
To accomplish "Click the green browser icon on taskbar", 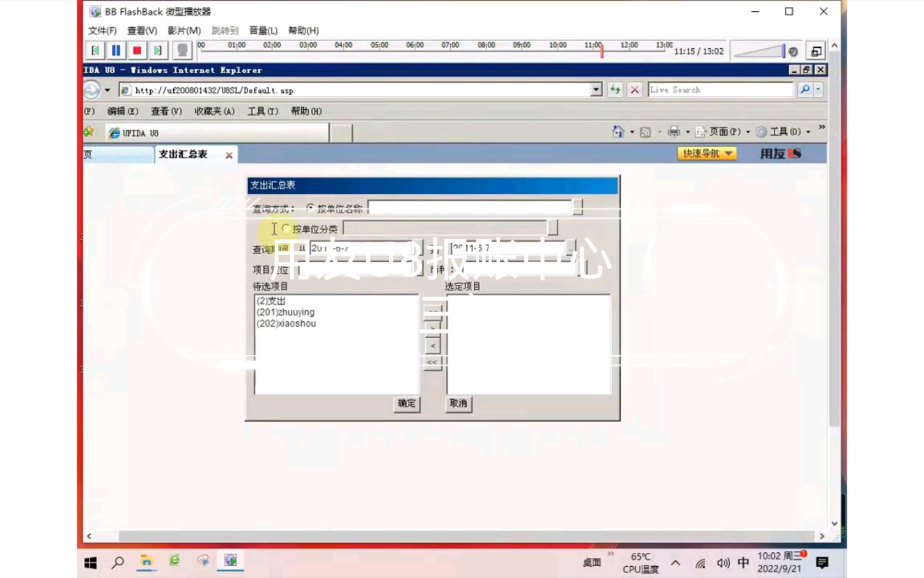I will (x=174, y=561).
